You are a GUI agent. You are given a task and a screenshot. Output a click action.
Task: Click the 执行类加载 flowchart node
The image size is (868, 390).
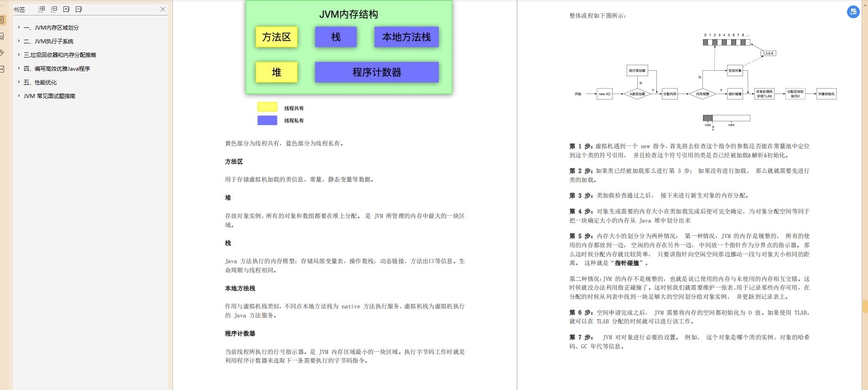pos(637,71)
